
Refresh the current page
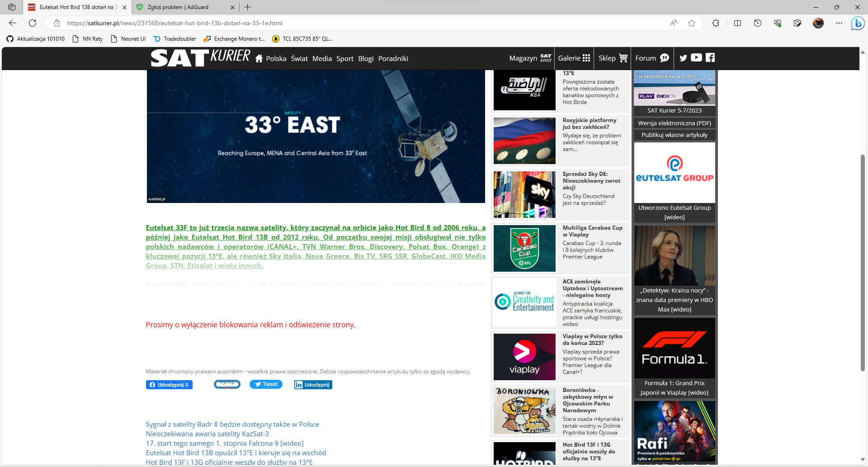pyautogui.click(x=33, y=23)
